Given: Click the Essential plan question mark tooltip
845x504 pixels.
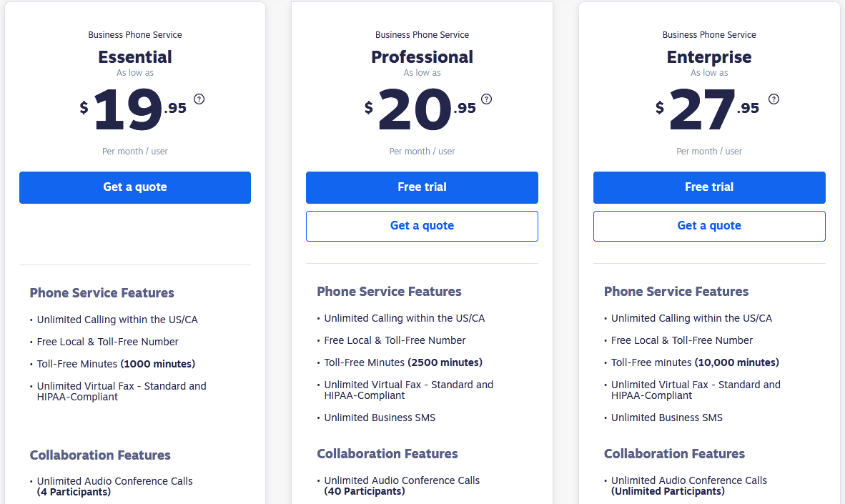Looking at the screenshot, I should (199, 99).
